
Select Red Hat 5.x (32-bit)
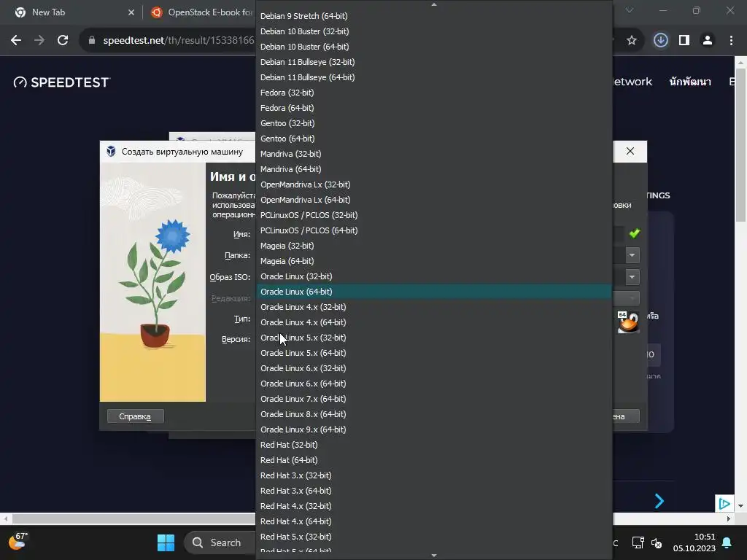click(434, 536)
